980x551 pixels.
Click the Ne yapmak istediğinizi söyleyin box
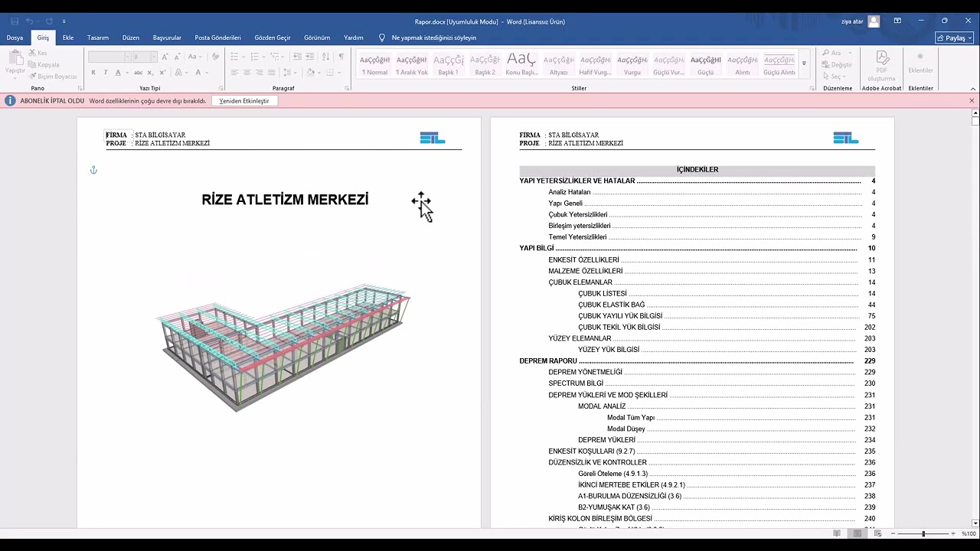tap(433, 37)
